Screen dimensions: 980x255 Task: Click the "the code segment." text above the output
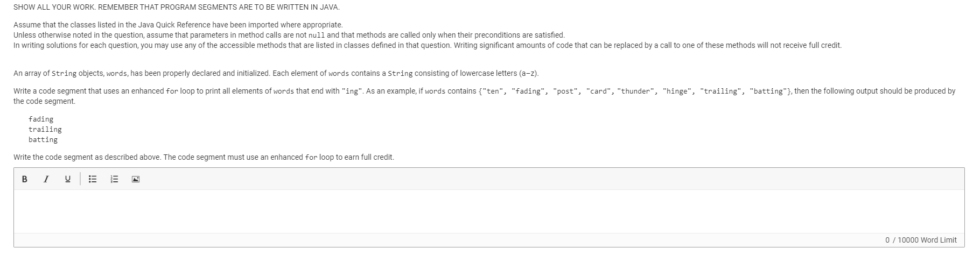(x=44, y=101)
